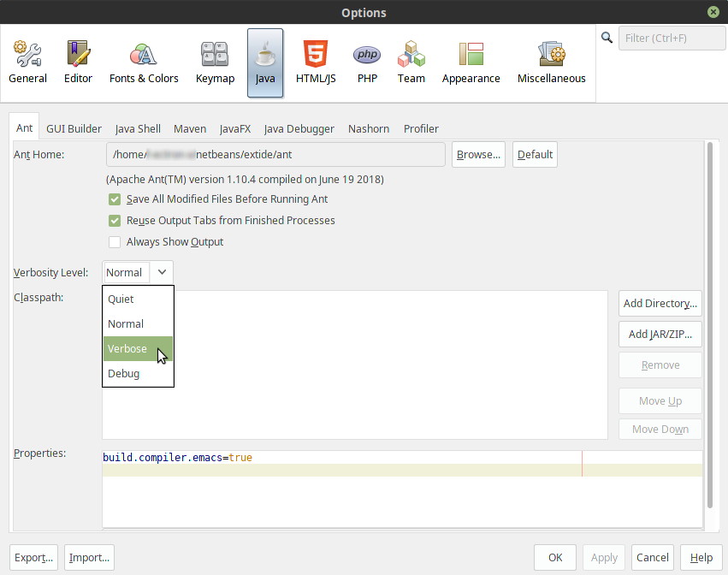Switch to Keymap settings

click(215, 62)
